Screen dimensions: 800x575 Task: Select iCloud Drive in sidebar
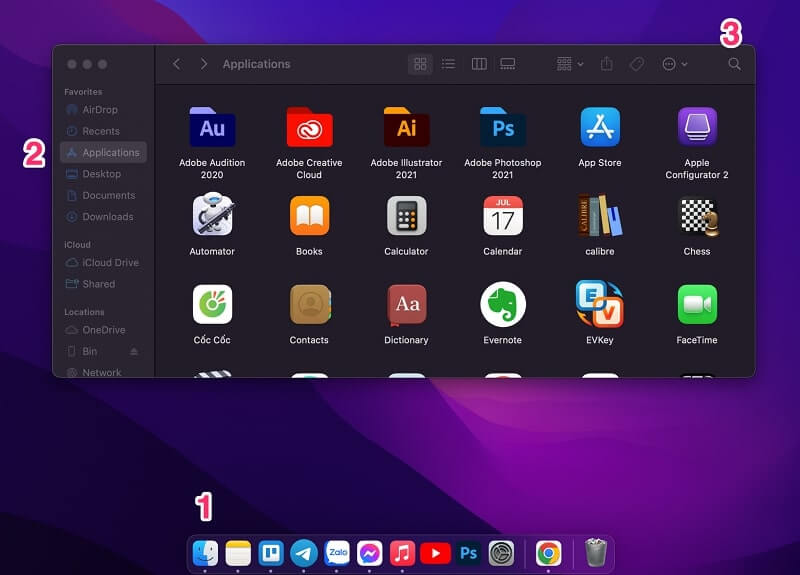(x=110, y=263)
